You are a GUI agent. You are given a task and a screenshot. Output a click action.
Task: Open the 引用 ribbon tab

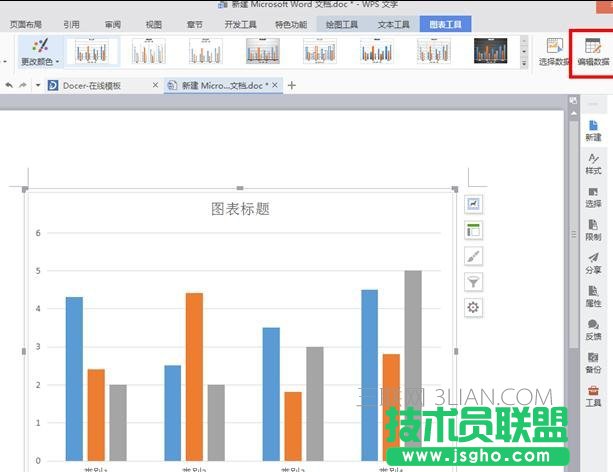coord(72,24)
